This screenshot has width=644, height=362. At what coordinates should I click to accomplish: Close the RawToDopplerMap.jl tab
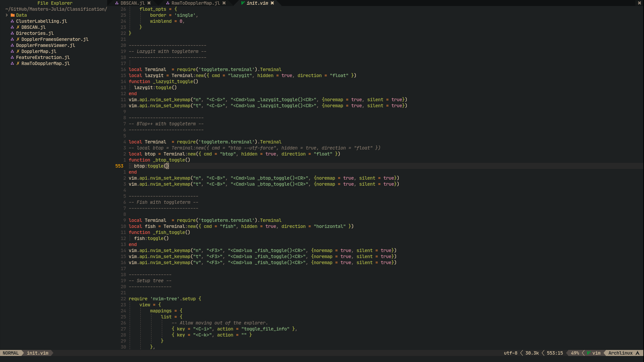[x=224, y=3]
